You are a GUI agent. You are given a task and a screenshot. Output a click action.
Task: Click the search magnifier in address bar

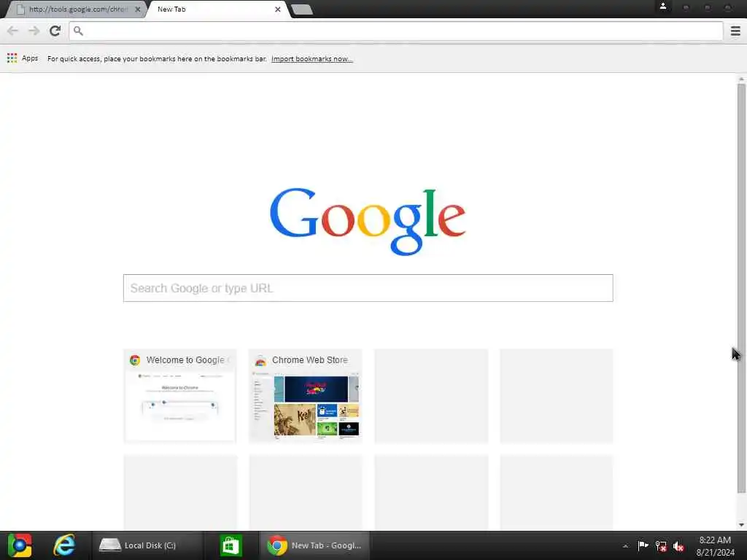79,31
